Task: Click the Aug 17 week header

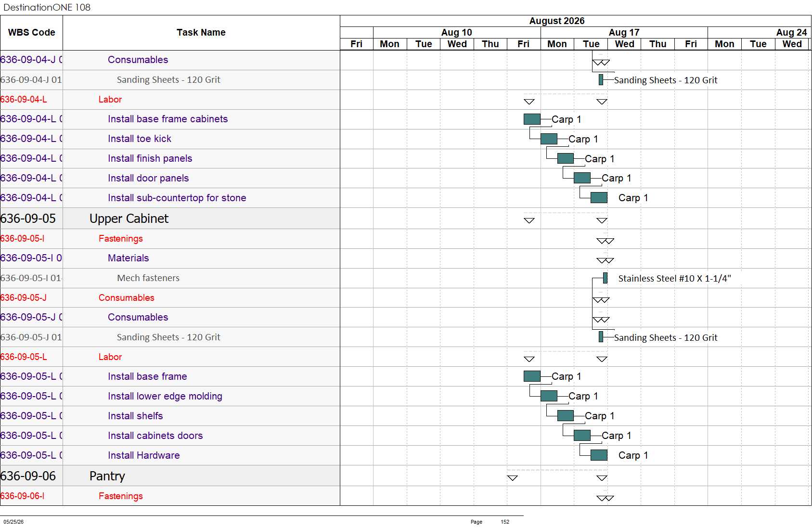Action: click(624, 32)
